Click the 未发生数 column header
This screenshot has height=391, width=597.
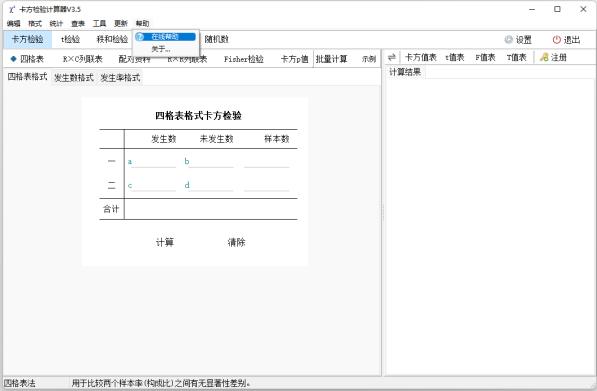tap(216, 139)
